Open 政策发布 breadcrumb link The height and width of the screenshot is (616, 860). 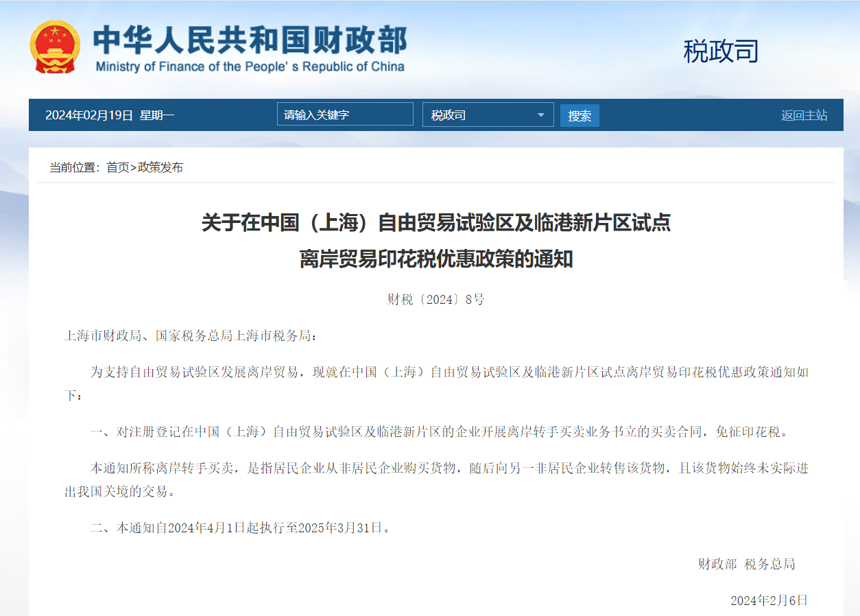[160, 167]
